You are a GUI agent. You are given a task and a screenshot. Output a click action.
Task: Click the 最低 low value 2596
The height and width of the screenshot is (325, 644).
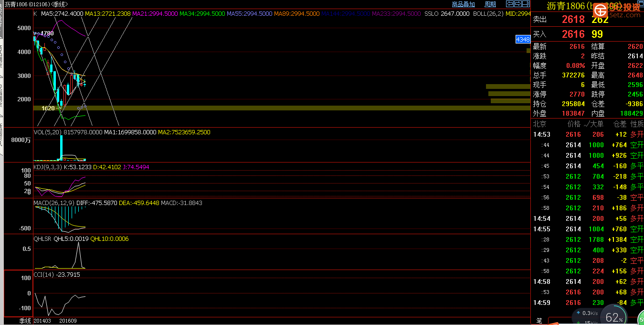point(635,85)
